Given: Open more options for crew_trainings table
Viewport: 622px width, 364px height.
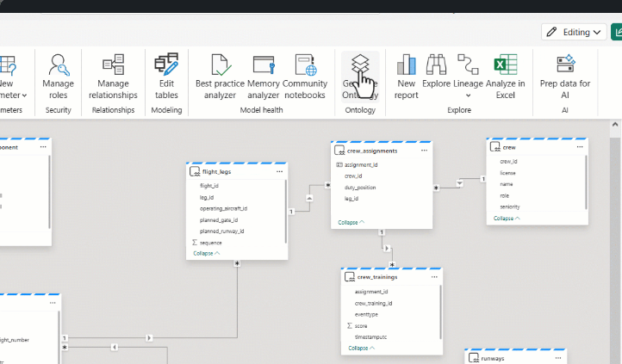Looking at the screenshot, I should pyautogui.click(x=434, y=277).
